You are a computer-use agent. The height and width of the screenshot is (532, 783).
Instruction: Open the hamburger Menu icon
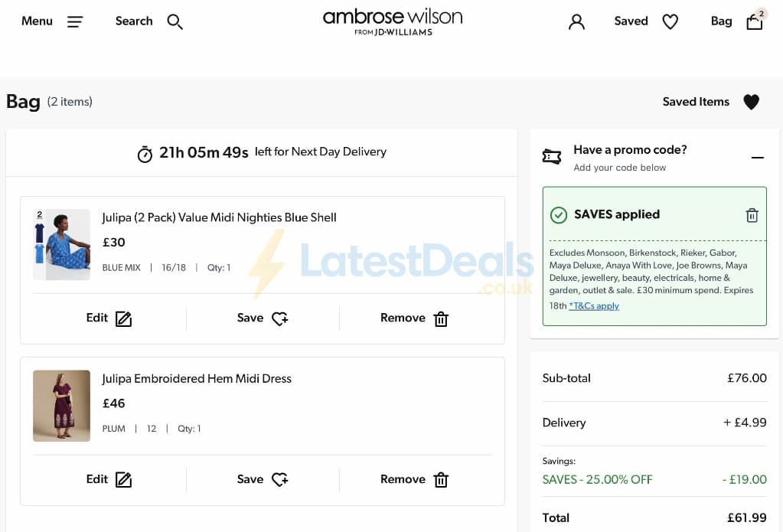pos(75,21)
